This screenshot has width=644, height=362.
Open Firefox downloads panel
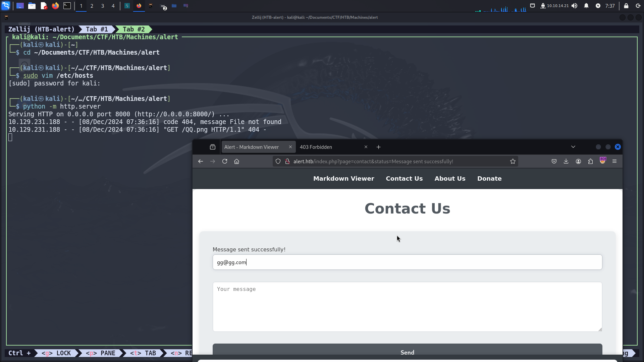(x=566, y=162)
